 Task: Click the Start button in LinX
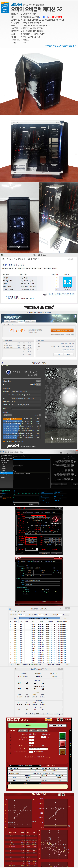click(x=14, y=618)
